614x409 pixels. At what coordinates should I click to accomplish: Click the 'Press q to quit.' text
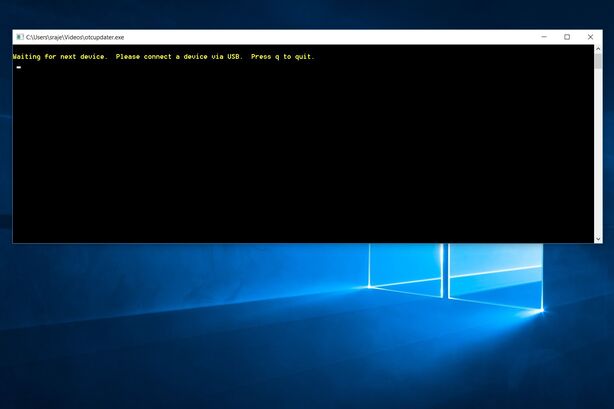pos(282,56)
